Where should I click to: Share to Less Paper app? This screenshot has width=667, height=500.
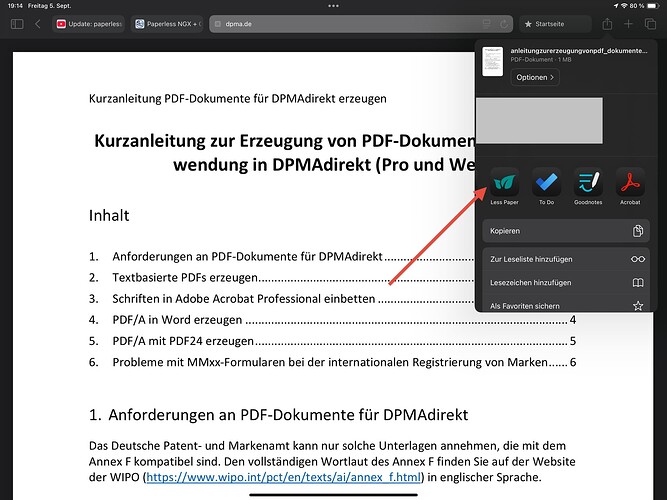click(504, 186)
